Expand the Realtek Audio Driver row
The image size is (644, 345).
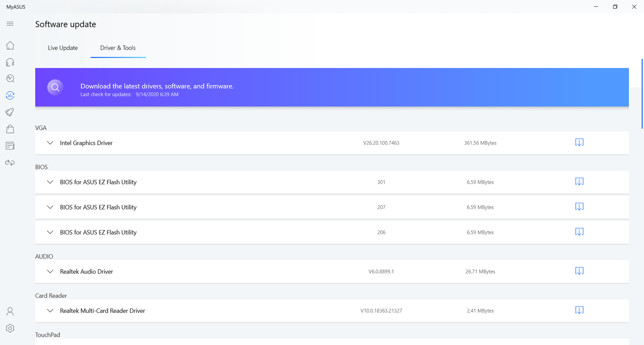pos(50,271)
